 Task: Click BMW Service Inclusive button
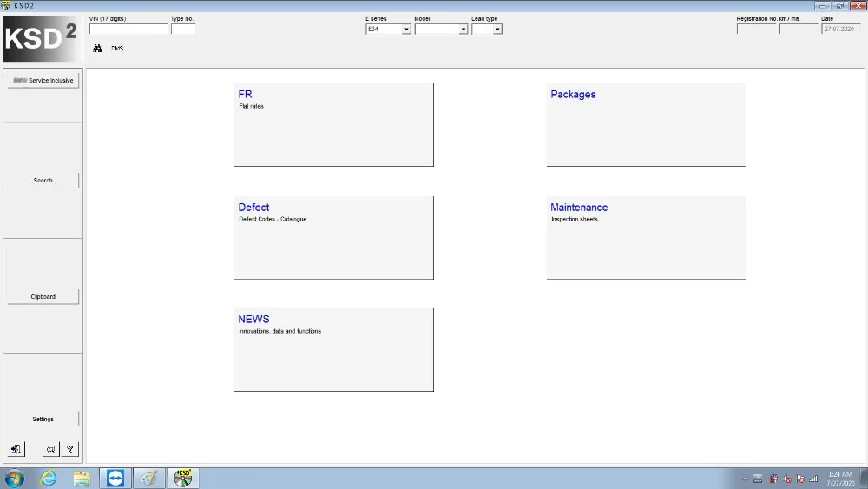click(43, 80)
